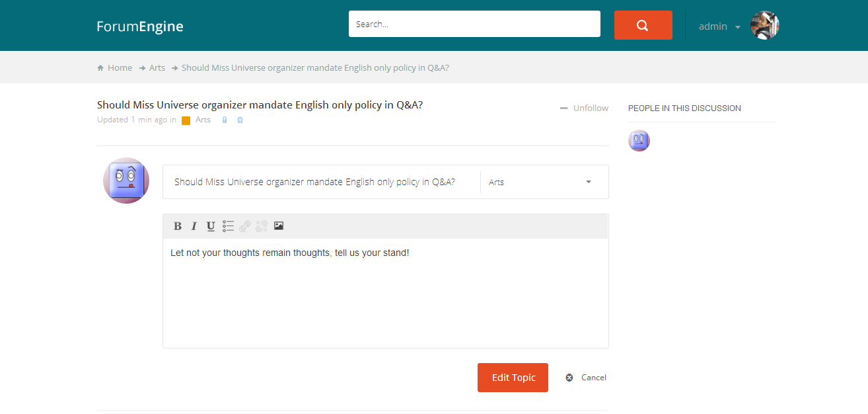Click the Edit Topic button
This screenshot has height=414, width=868.
[x=513, y=378]
